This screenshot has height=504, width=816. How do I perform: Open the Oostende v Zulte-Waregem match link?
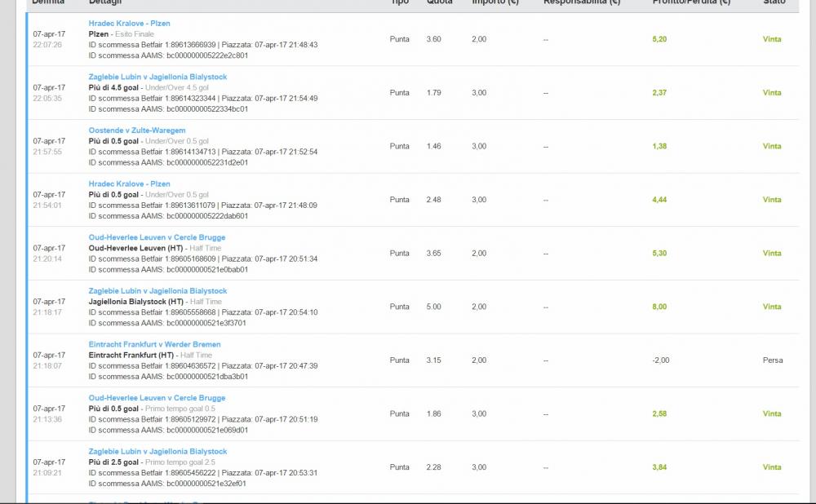[137, 130]
